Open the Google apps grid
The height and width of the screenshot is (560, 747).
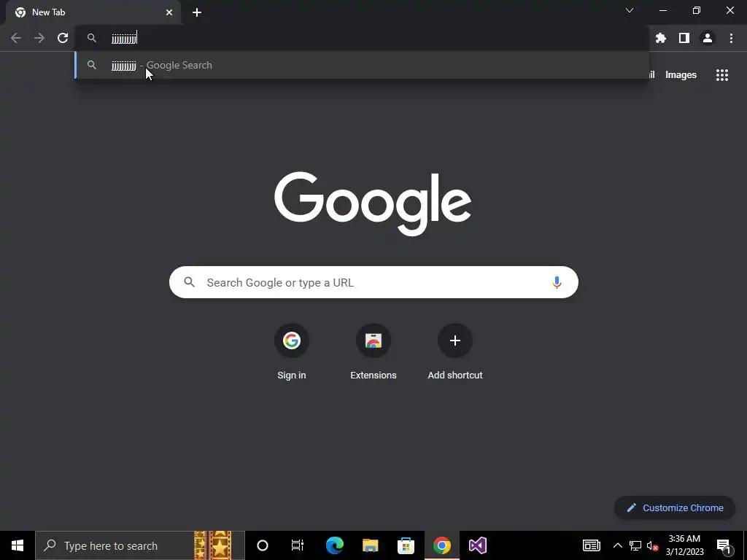click(x=722, y=75)
